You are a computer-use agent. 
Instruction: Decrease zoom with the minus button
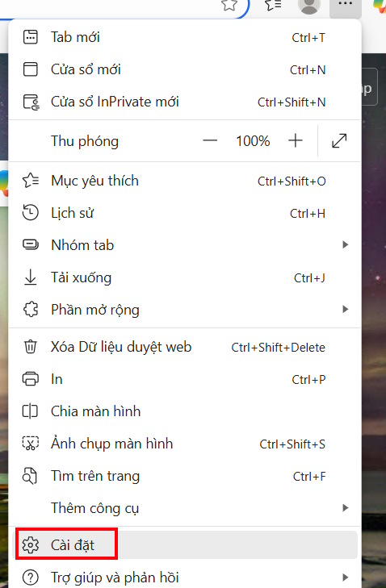[210, 141]
